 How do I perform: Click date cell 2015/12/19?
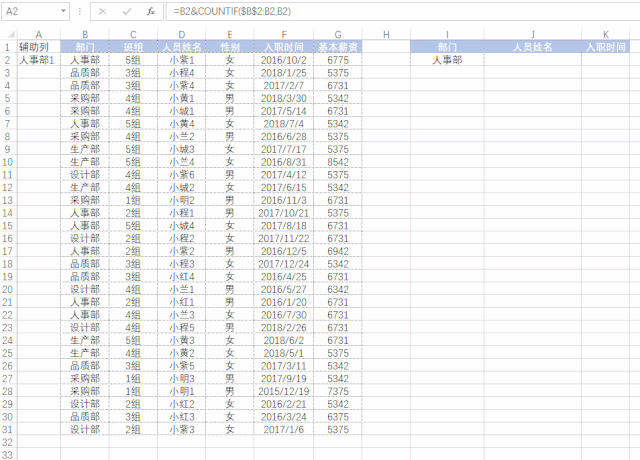click(284, 391)
